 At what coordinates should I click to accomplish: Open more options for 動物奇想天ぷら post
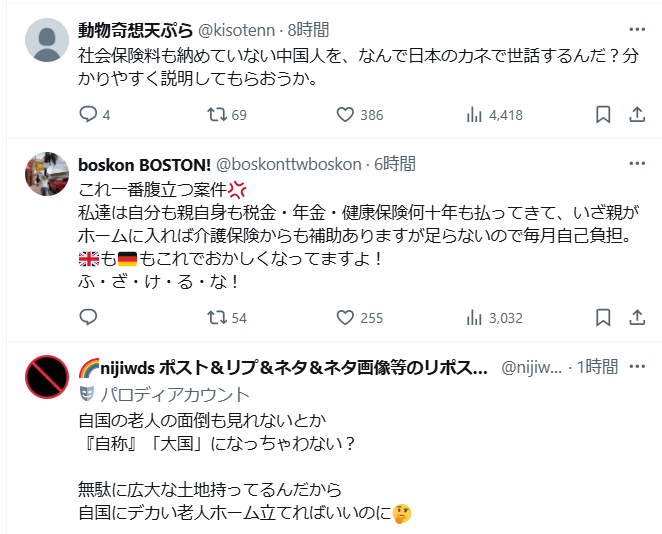pos(636,29)
